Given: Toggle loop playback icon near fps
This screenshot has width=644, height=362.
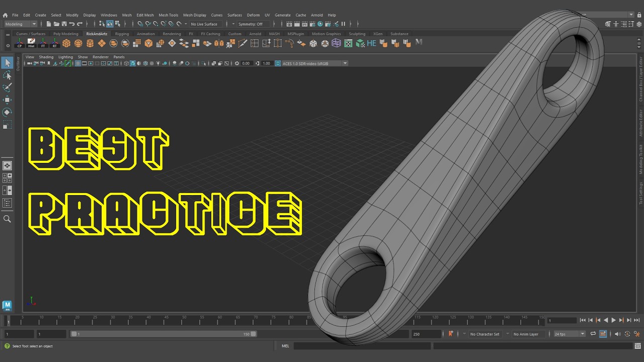Looking at the screenshot, I should tap(593, 334).
